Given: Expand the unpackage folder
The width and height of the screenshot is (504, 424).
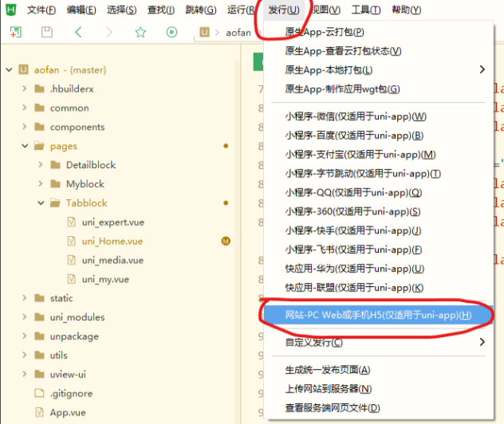Looking at the screenshot, I should pos(25,336).
